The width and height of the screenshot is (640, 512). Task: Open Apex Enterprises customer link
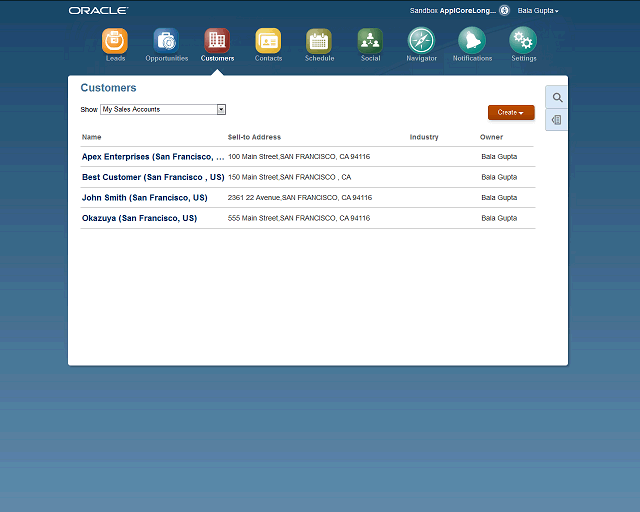point(153,157)
